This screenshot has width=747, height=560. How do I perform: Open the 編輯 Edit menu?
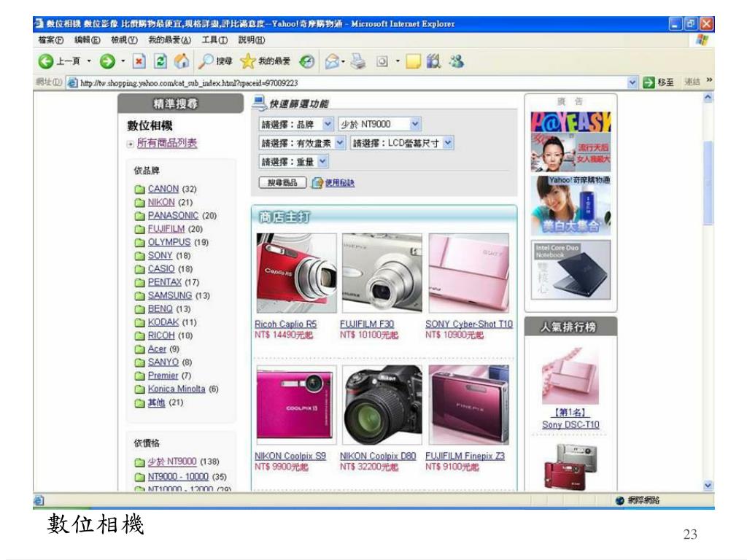(88, 40)
